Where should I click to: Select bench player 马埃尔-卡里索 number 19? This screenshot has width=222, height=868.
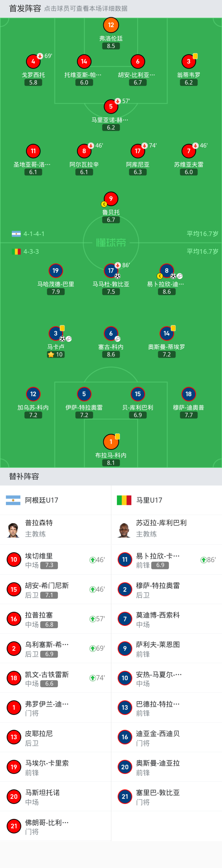tap(55, 767)
